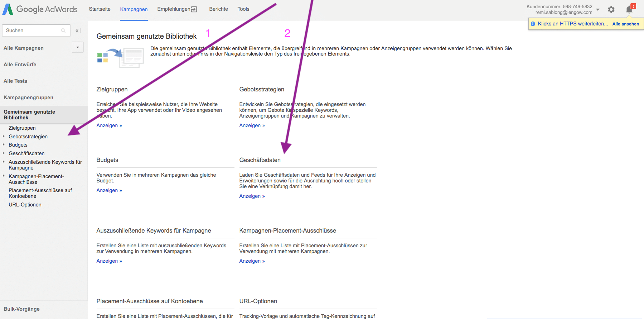
Task: Open Placement-Ausschlüsse auf Kontoebene in sidebar
Action: coord(40,193)
